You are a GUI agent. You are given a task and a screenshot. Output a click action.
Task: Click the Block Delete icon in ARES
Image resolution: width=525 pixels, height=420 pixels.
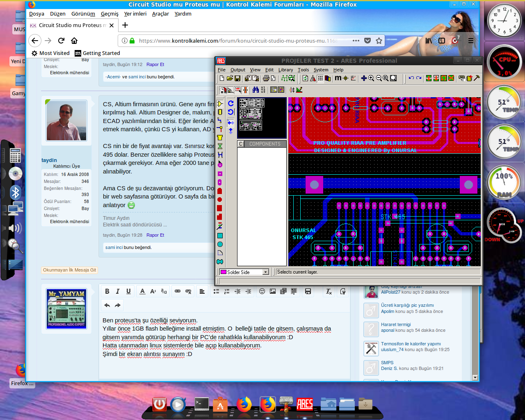tap(451, 78)
